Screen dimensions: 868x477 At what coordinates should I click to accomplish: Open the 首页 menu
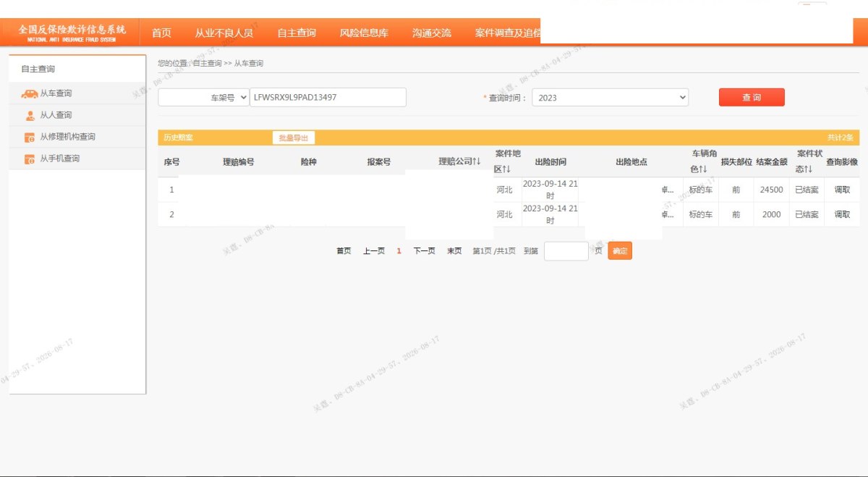click(x=161, y=33)
